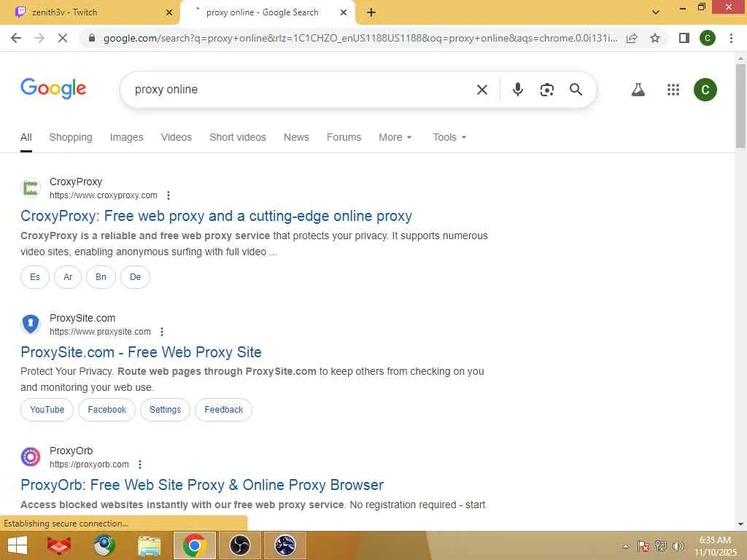Image resolution: width=747 pixels, height=560 pixels.
Task: Click Chrome profile avatar in toolbar
Action: point(707,38)
